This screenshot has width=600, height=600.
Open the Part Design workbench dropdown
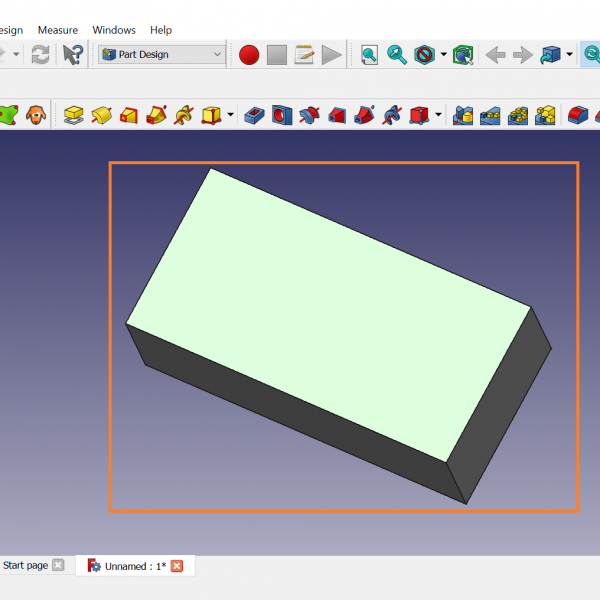(162, 55)
